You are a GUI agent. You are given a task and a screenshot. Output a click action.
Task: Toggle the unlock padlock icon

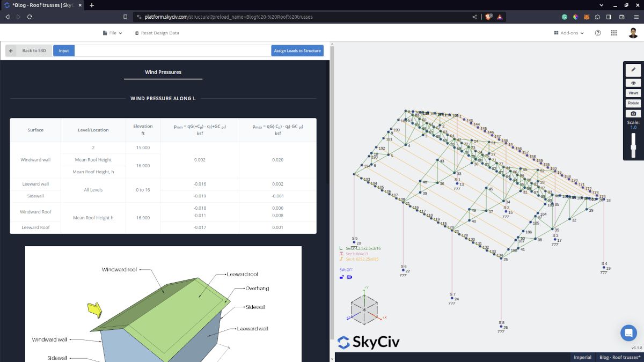[x=342, y=277]
